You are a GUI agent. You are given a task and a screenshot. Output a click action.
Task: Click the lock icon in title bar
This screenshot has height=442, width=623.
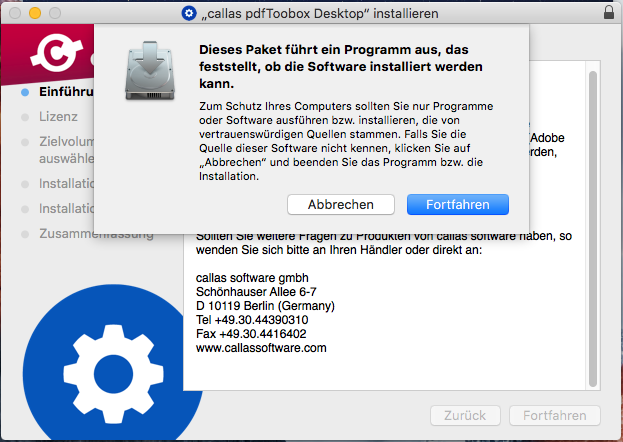[609, 12]
